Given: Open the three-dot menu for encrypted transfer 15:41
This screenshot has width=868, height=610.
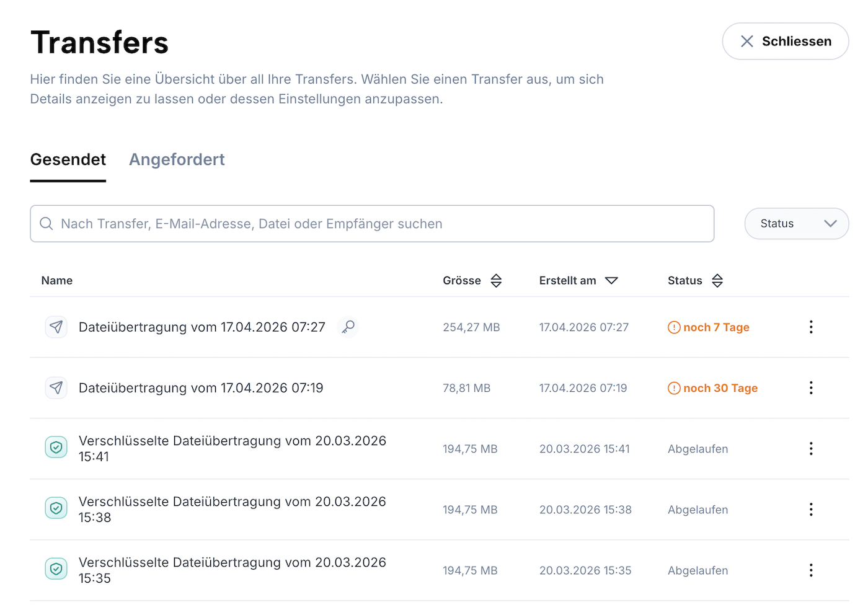Looking at the screenshot, I should pos(811,448).
